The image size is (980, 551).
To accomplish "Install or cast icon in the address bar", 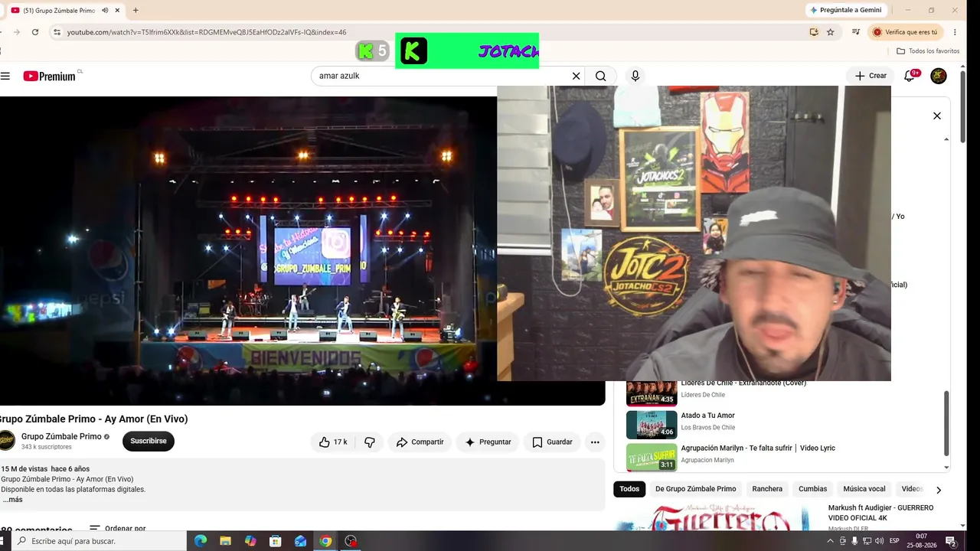I will (814, 32).
